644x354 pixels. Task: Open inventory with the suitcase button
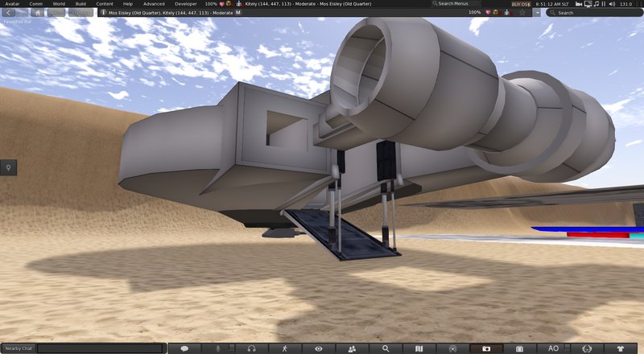point(519,348)
